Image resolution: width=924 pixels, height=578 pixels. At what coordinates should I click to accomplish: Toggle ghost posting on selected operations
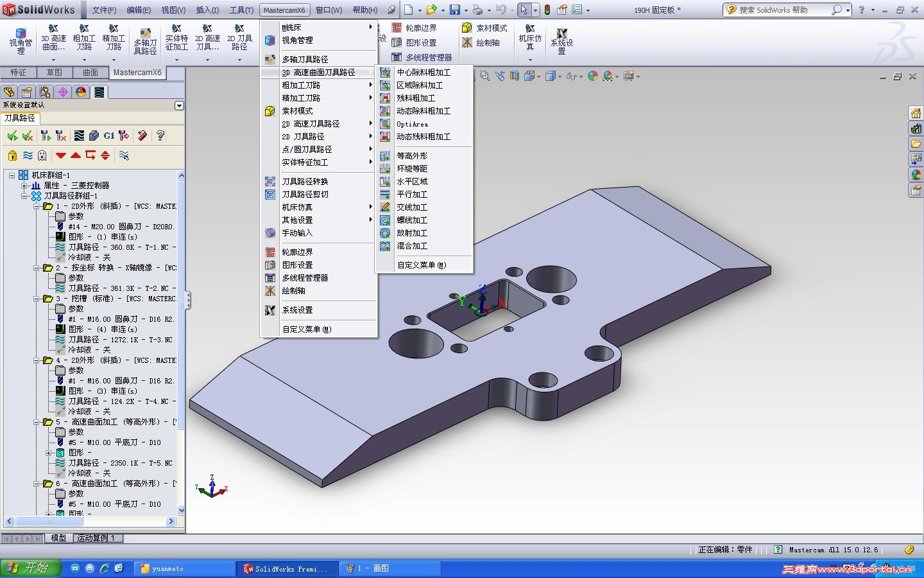pos(42,155)
